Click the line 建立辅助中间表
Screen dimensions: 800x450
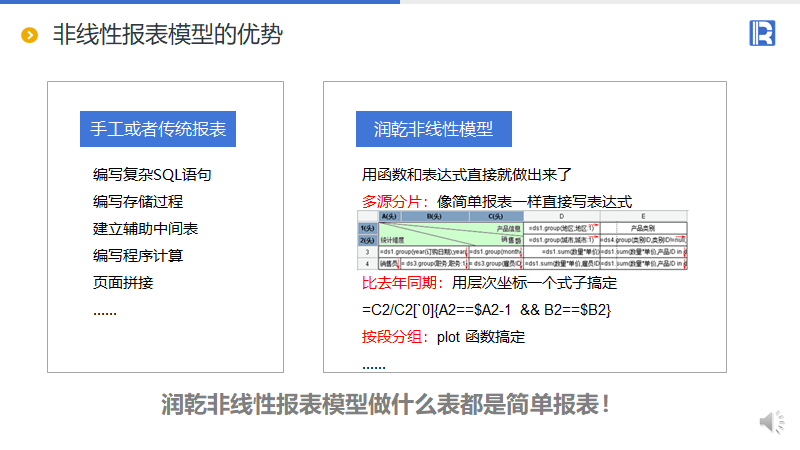(145, 229)
